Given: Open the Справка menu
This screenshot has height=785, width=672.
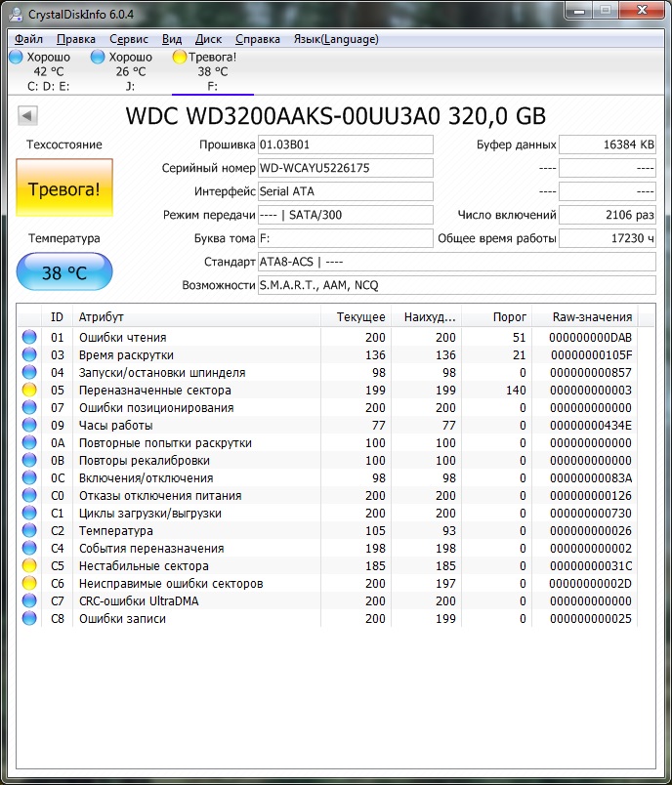Looking at the screenshot, I should click(258, 39).
